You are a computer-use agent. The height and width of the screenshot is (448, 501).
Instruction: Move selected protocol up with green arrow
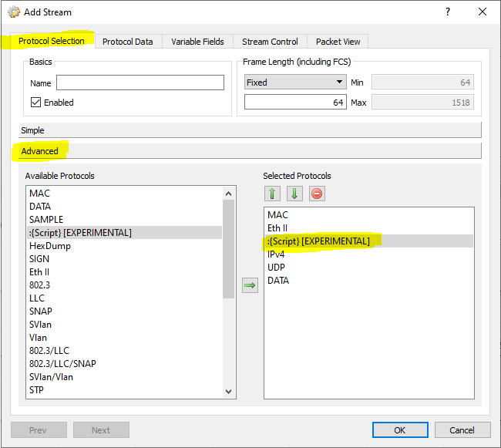click(271, 194)
